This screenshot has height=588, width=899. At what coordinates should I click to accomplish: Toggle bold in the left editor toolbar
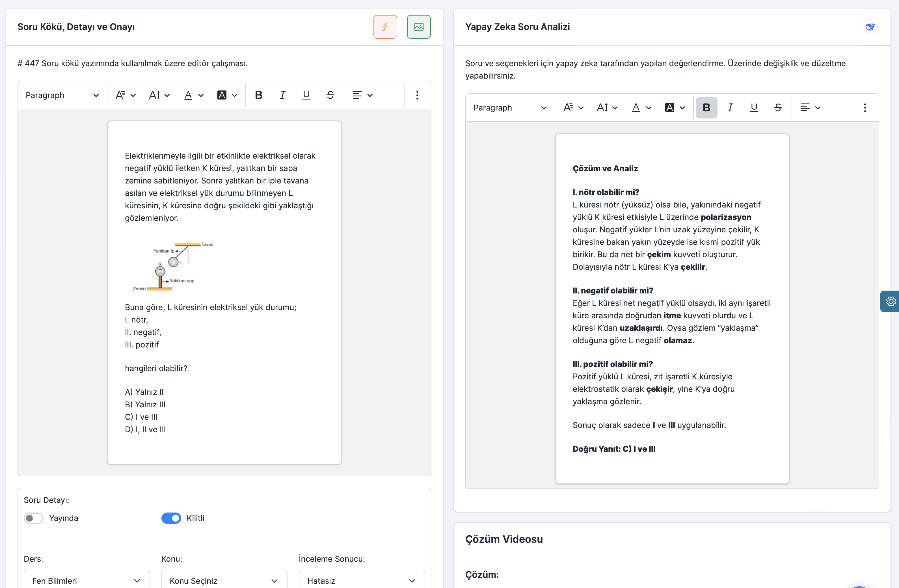tap(258, 95)
